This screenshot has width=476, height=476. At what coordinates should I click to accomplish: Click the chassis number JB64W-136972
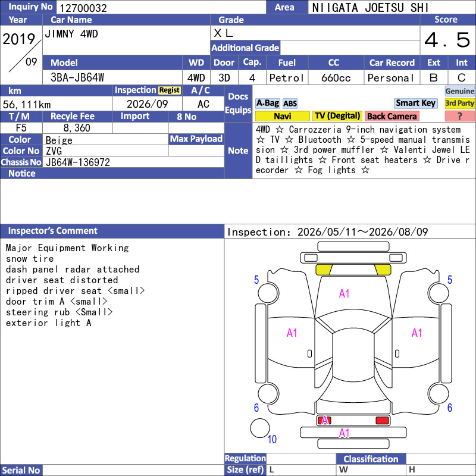[78, 162]
